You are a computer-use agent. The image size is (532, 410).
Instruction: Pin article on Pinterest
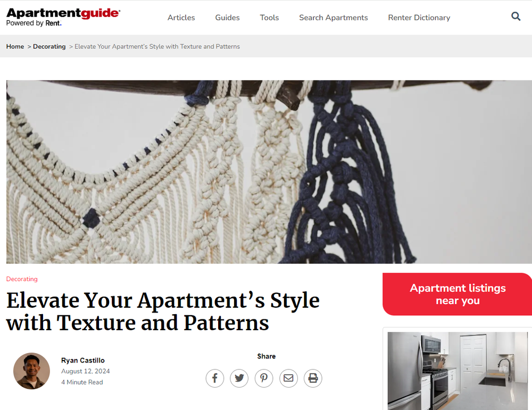coord(264,378)
